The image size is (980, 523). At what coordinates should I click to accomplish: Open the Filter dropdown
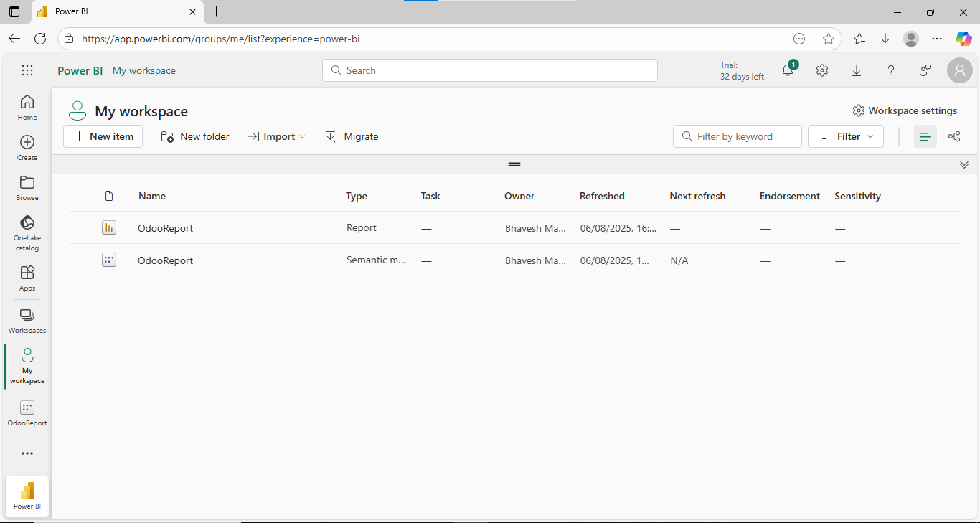tap(846, 136)
